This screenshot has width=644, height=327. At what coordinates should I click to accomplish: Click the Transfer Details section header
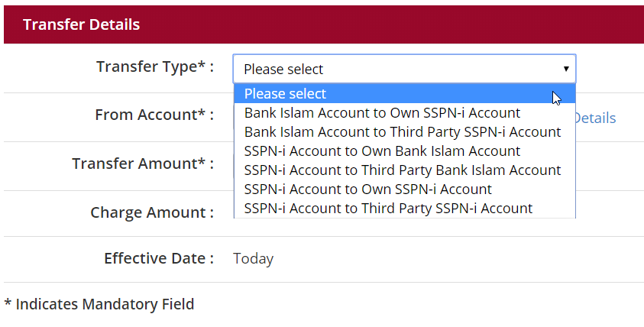coord(81,24)
